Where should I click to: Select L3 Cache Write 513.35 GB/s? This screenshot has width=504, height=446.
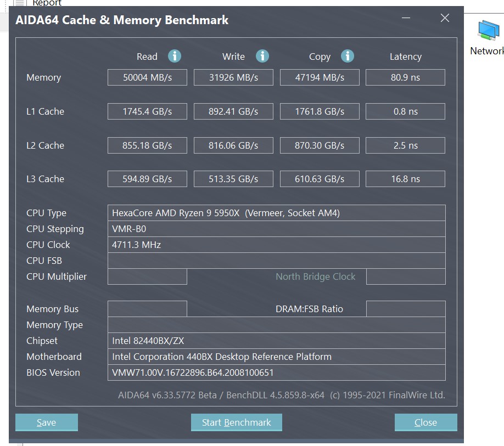233,179
